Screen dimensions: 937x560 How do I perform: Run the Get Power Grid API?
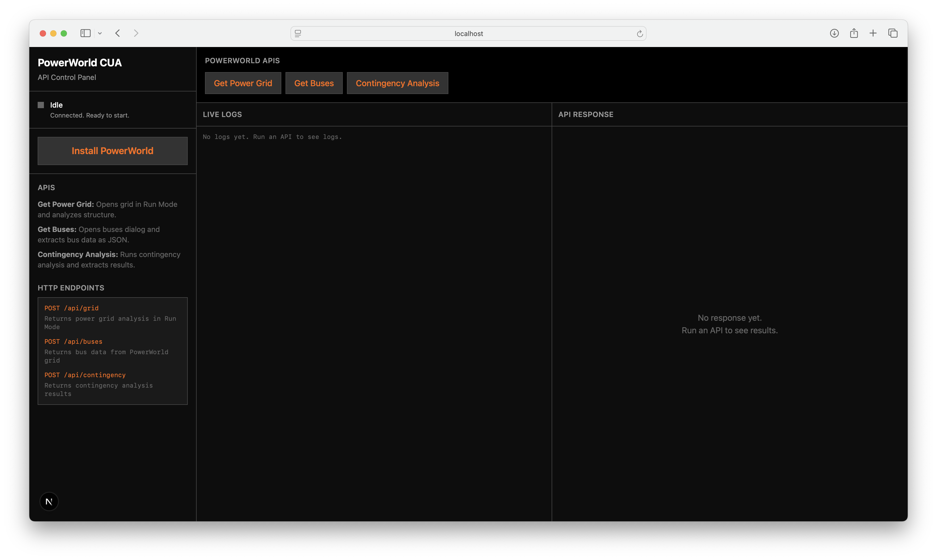(x=243, y=83)
